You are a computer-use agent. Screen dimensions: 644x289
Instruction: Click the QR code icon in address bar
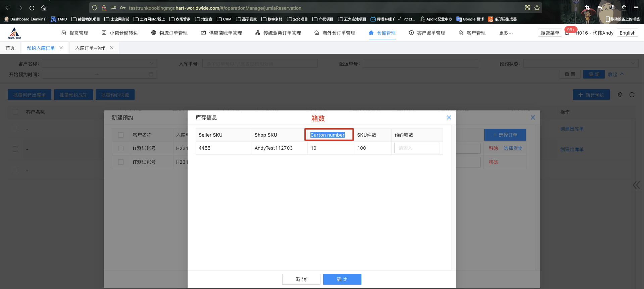pyautogui.click(x=528, y=8)
